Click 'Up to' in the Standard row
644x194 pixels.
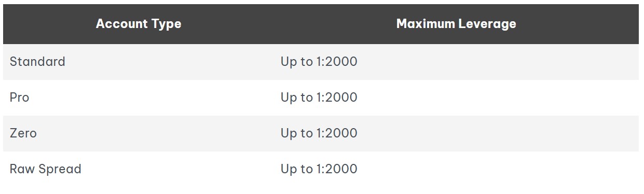click(296, 62)
